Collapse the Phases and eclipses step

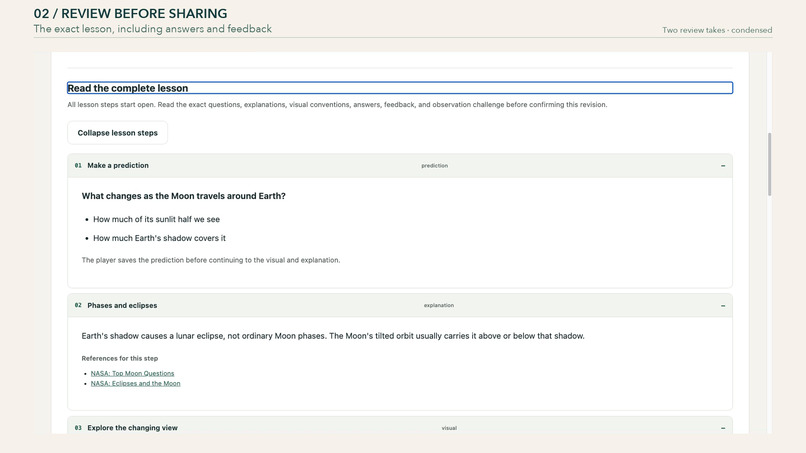[x=723, y=305]
